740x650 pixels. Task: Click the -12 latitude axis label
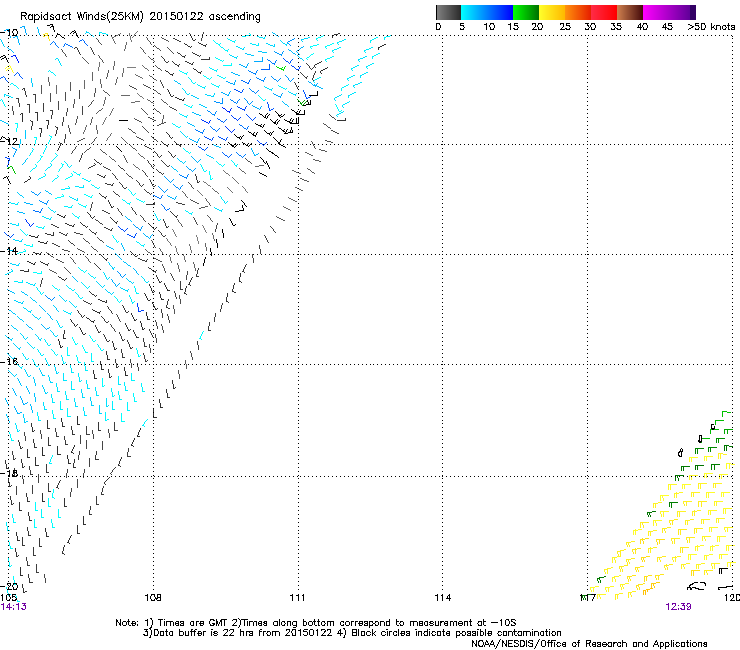tap(9, 142)
